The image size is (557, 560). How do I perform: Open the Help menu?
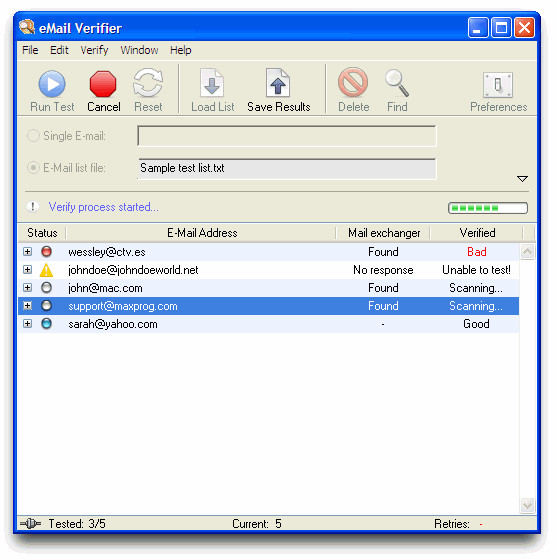click(x=181, y=50)
